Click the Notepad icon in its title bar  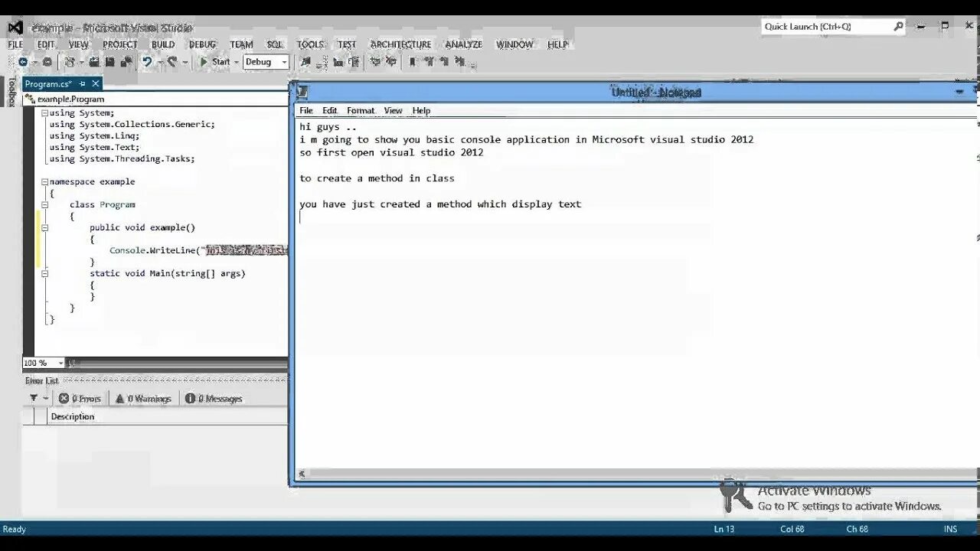(302, 92)
